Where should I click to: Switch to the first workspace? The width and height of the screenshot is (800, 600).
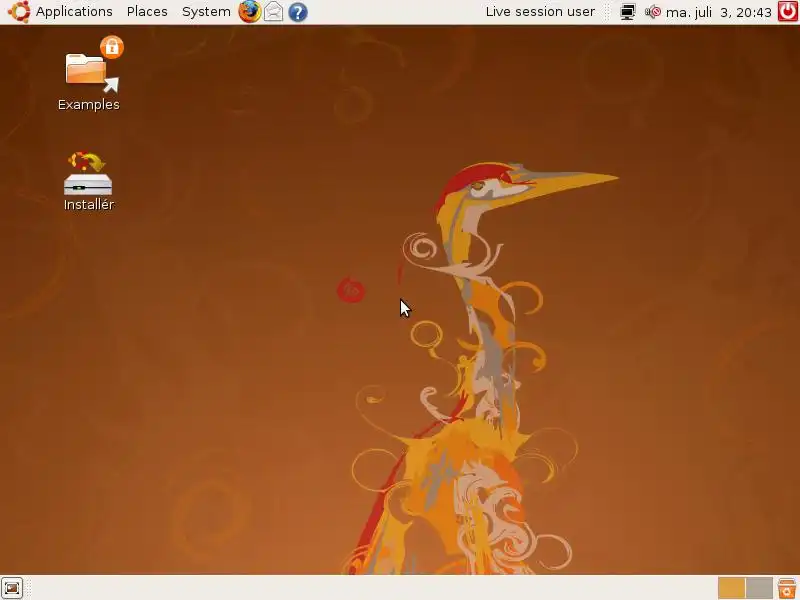(x=732, y=588)
